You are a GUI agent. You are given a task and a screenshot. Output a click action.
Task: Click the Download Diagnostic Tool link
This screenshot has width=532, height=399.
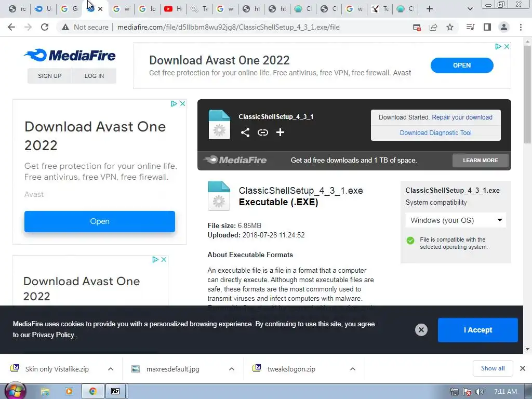(x=436, y=132)
